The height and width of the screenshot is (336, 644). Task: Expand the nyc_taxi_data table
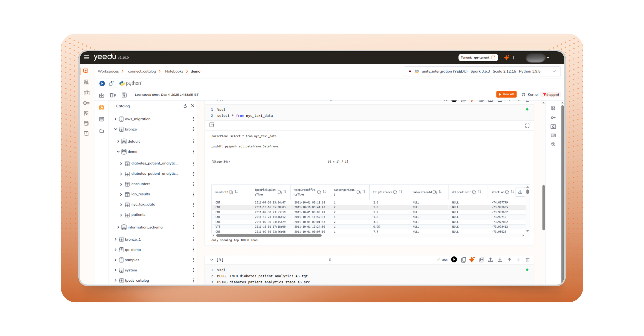121,204
